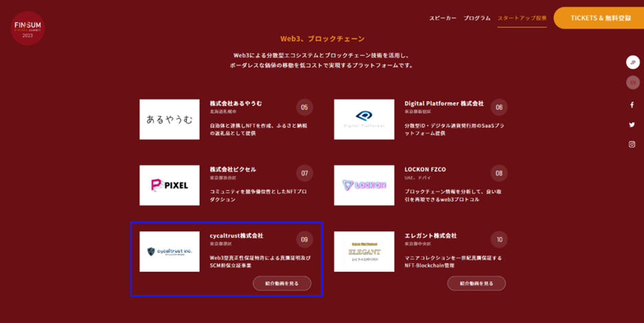Select the Digital Platformer logo thumbnail
The height and width of the screenshot is (323, 644).
click(x=364, y=120)
